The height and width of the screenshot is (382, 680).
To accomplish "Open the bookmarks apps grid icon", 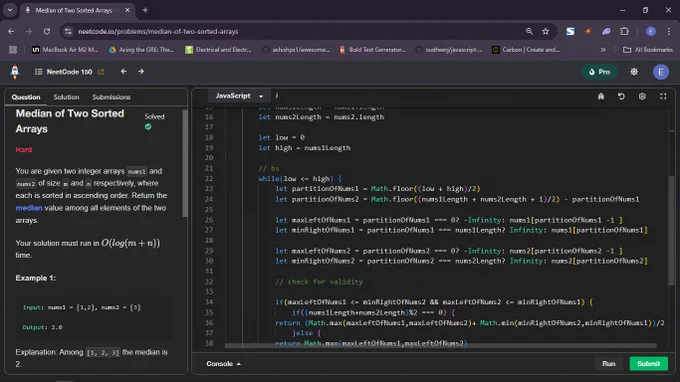I will pyautogui.click(x=13, y=50).
